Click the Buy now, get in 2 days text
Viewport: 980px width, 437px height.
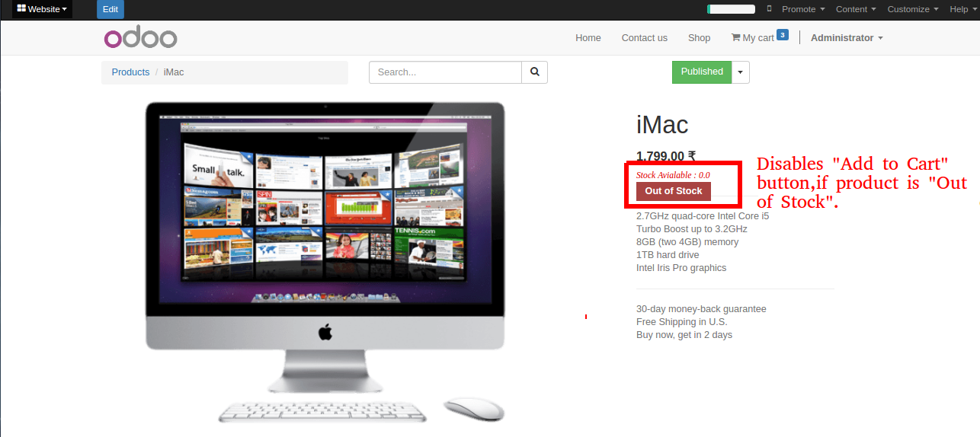point(684,335)
